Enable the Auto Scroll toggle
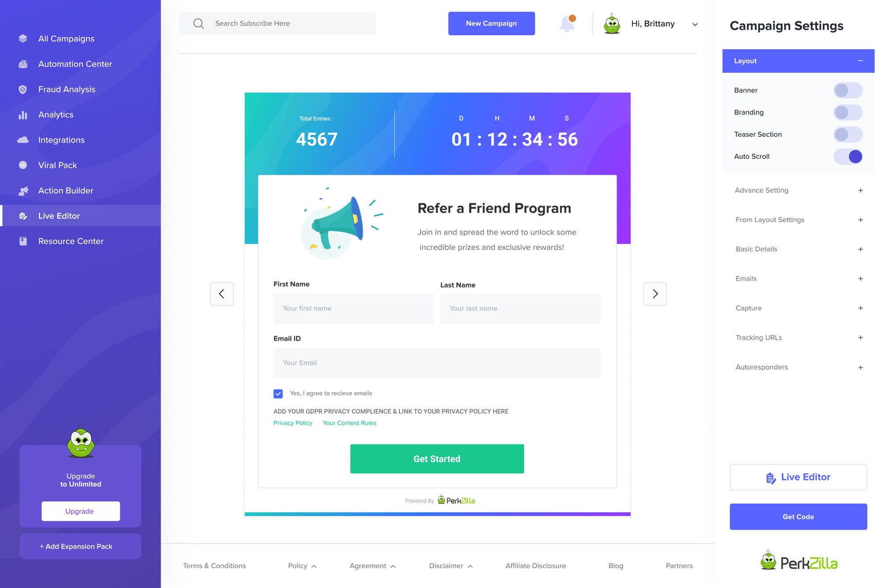 (x=848, y=156)
